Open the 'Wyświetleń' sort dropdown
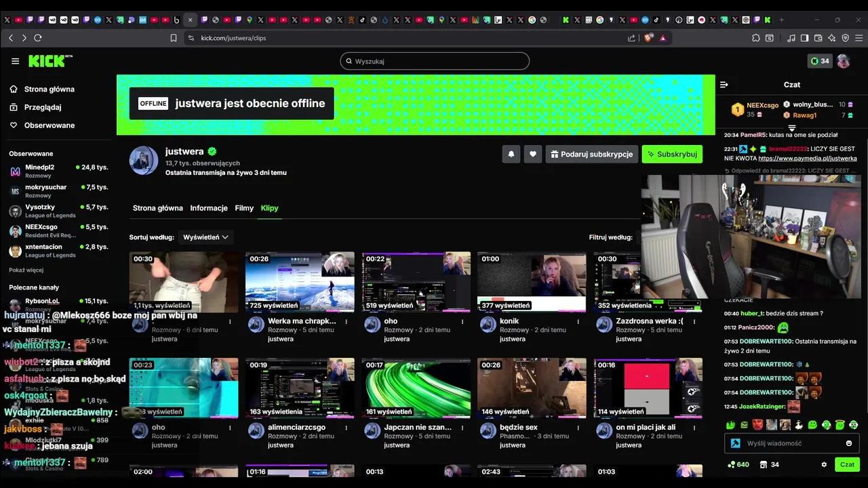This screenshot has width=868, height=488. [205, 237]
